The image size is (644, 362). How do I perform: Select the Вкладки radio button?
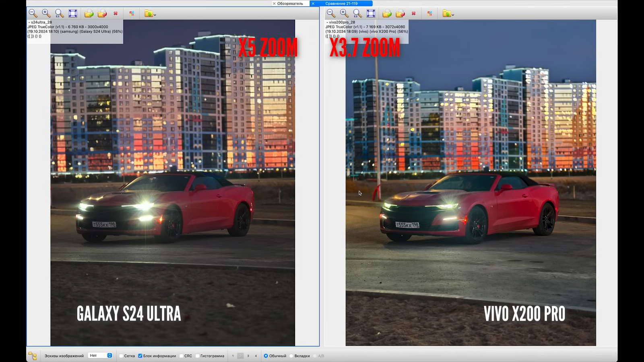[291, 356]
